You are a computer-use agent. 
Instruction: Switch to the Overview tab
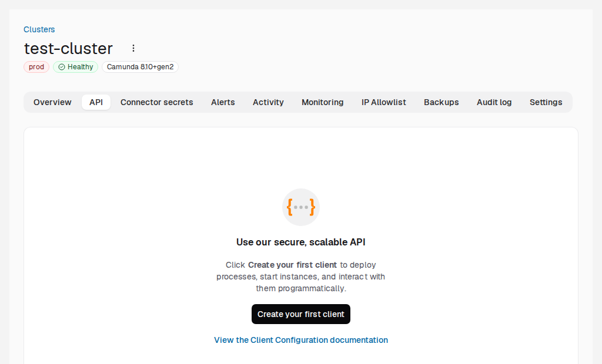52,102
